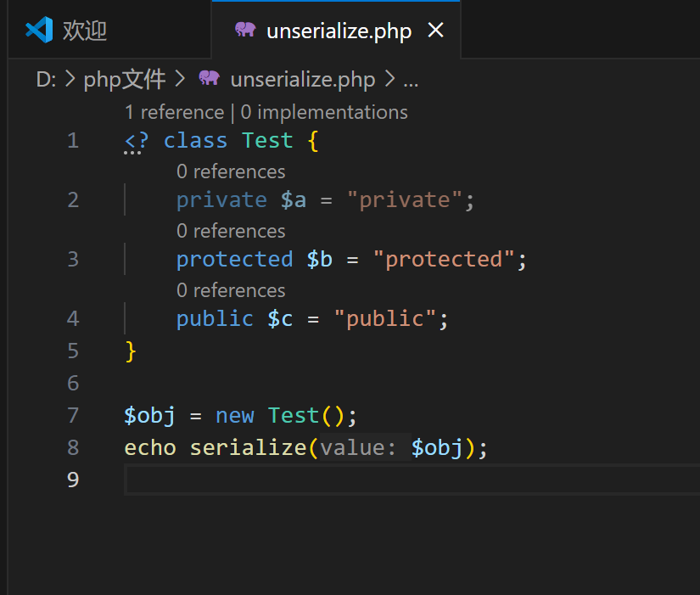Click the VS Code logo on 欢迎 tab
Viewport: 700px width, 595px height.
point(39,30)
